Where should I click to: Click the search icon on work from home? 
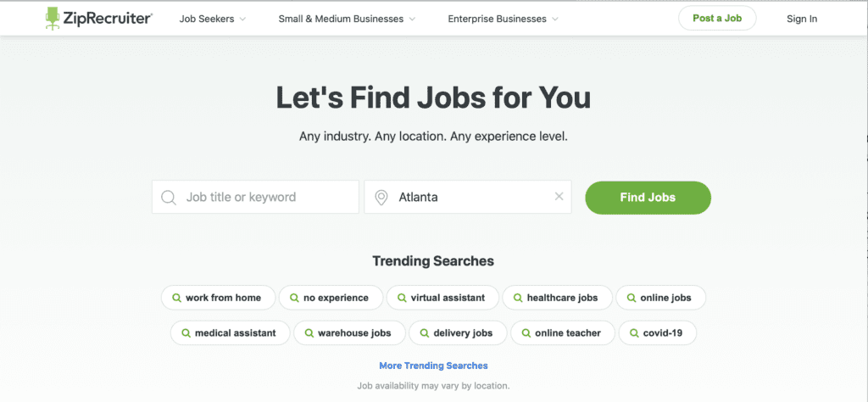[x=176, y=299]
